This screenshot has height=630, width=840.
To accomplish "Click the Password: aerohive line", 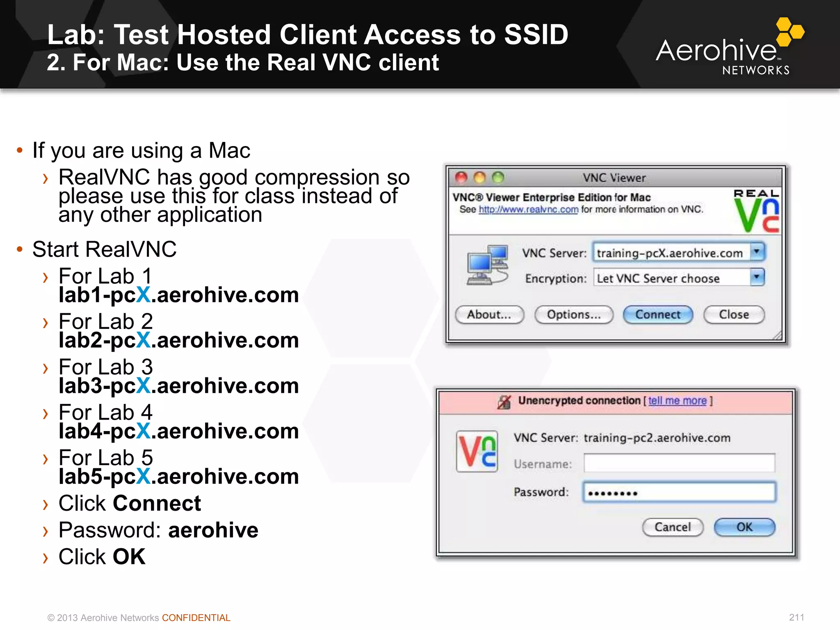I will 158,530.
